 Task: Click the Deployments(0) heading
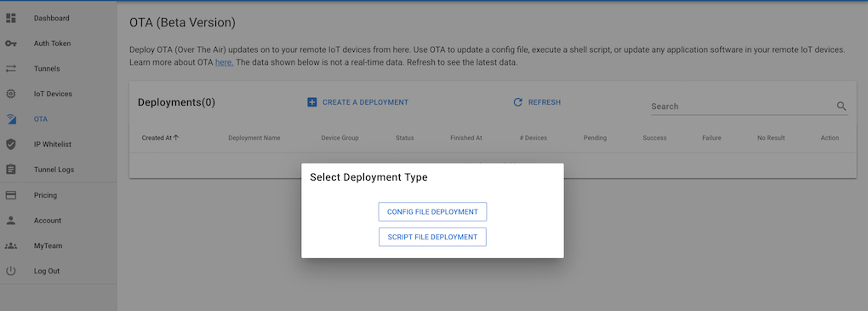(x=176, y=102)
